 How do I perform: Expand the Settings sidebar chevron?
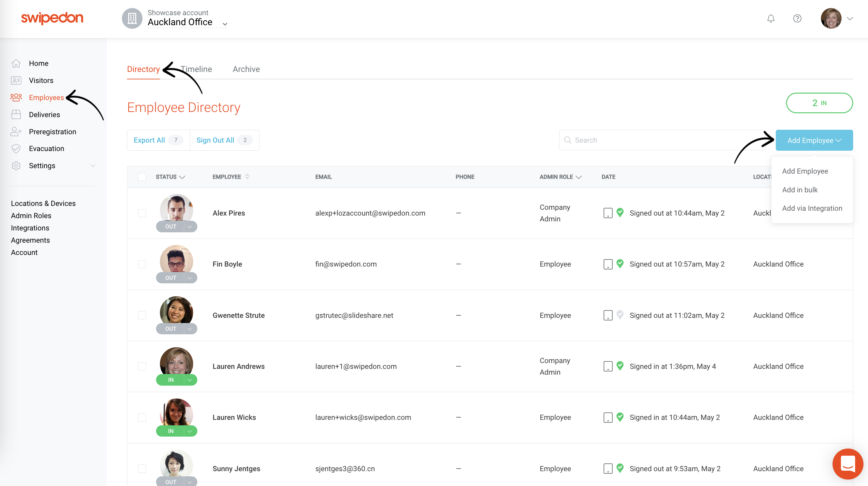(93, 166)
